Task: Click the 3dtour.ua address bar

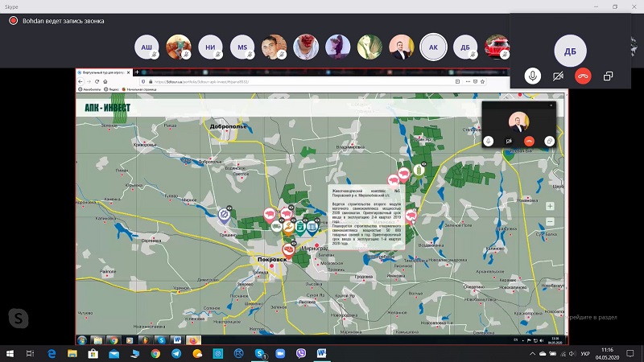Action: point(299,82)
